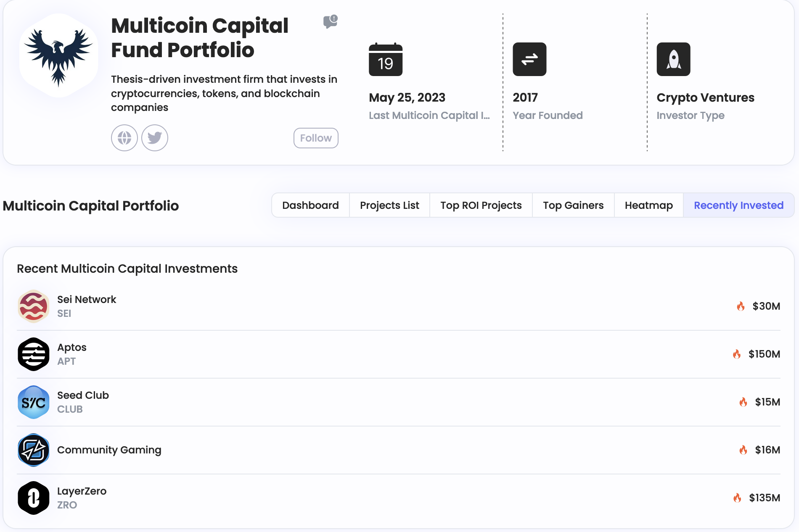Image resolution: width=799 pixels, height=532 pixels.
Task: Click the truncated Last Multicoin Capital label
Action: click(x=429, y=115)
